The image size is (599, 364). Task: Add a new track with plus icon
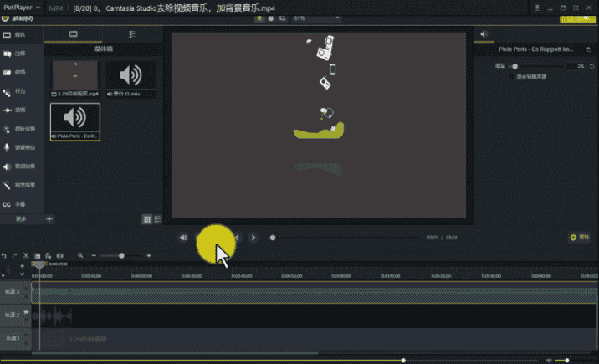tap(22, 266)
